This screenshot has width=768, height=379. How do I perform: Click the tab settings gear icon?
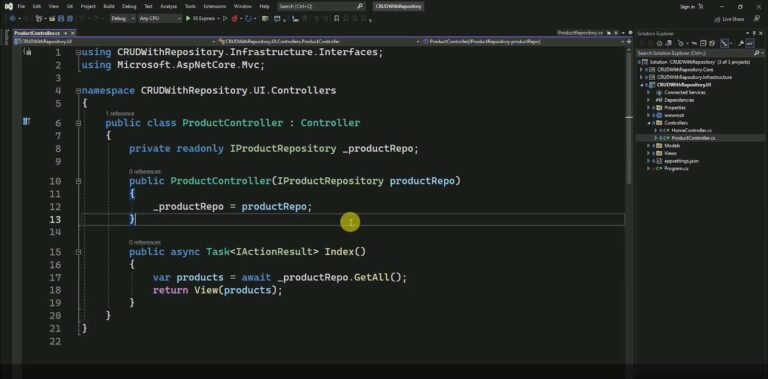click(630, 33)
